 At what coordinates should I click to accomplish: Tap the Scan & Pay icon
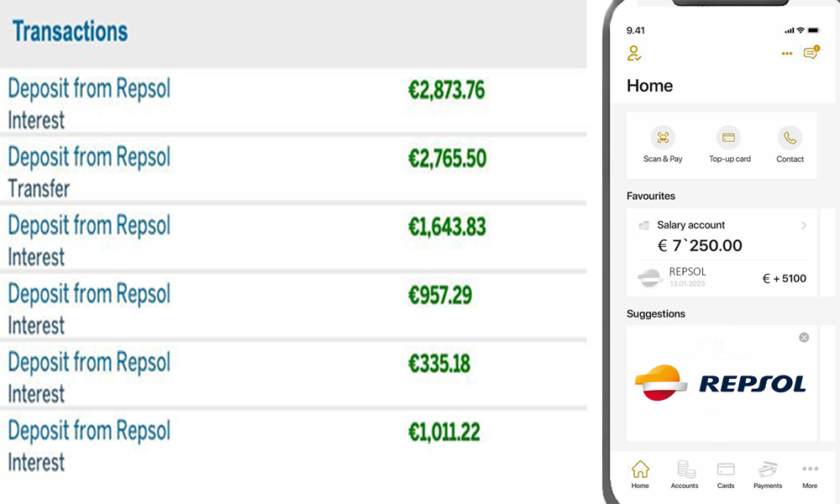tap(663, 139)
